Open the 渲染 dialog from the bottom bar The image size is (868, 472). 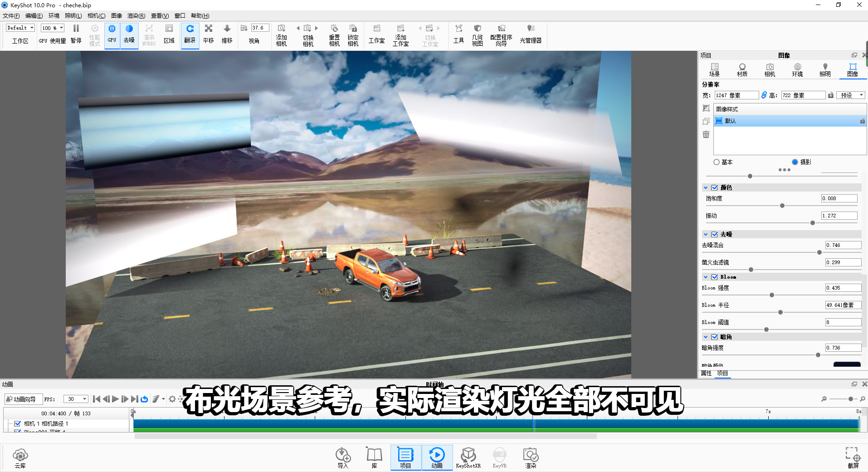pos(530,456)
